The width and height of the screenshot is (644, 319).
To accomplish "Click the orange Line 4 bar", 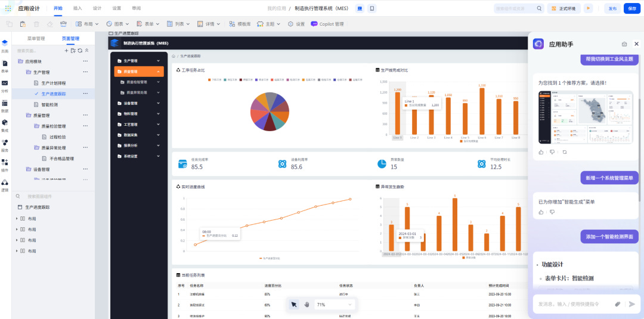I will pos(448,116).
